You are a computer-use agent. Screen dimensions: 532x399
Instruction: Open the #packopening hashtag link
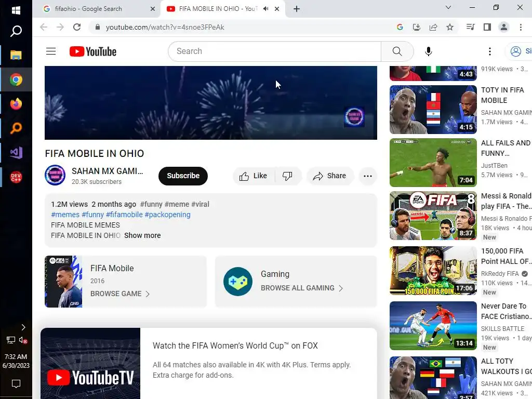168,215
